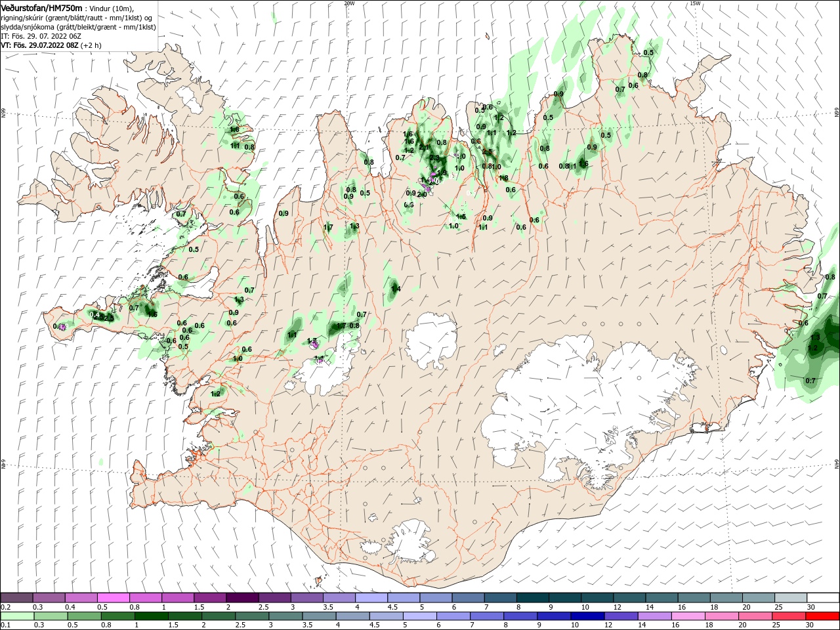The width and height of the screenshot is (840, 630).
Task: Click the 2.1 precipitation value in the north
Action: [x=424, y=147]
